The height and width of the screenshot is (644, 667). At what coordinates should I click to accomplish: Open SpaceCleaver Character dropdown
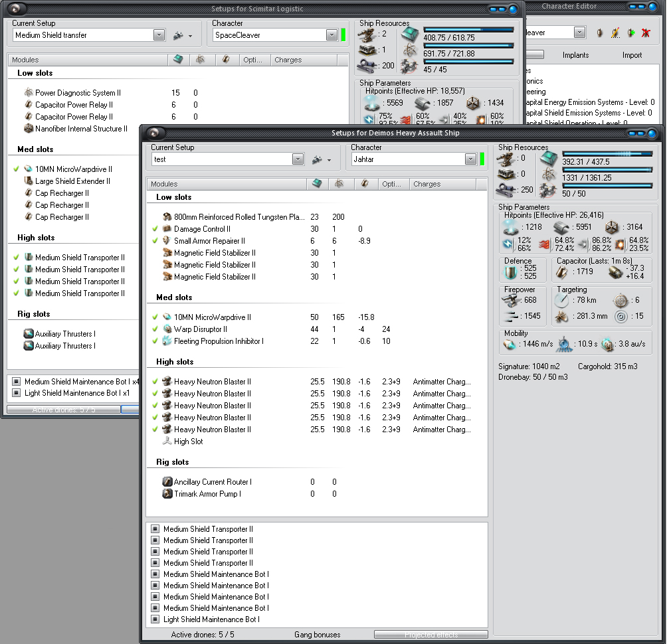[x=332, y=35]
